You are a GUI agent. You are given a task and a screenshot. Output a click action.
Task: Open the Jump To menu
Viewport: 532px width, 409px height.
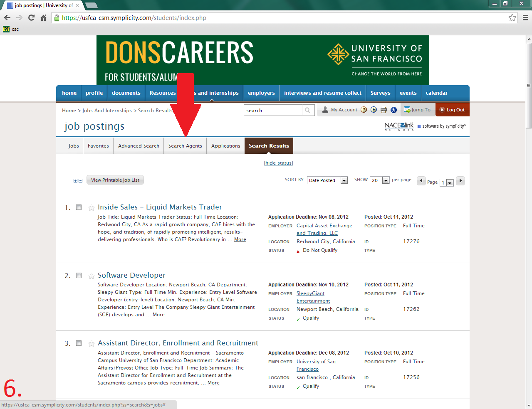pos(418,110)
